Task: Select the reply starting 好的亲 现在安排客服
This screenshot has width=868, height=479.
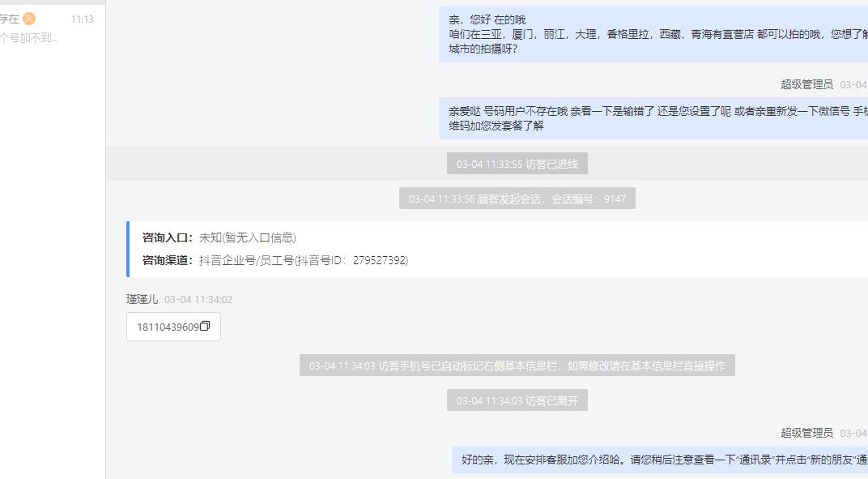Action: (x=660, y=460)
